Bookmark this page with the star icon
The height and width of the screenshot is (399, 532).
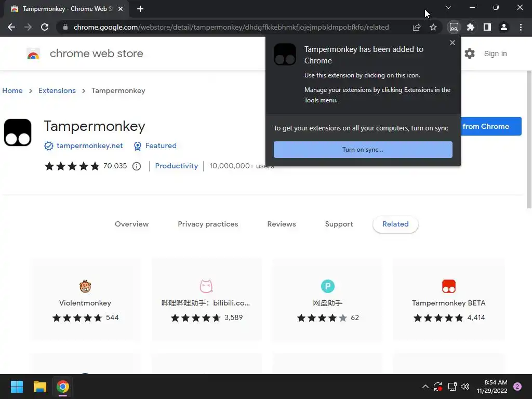[433, 27]
